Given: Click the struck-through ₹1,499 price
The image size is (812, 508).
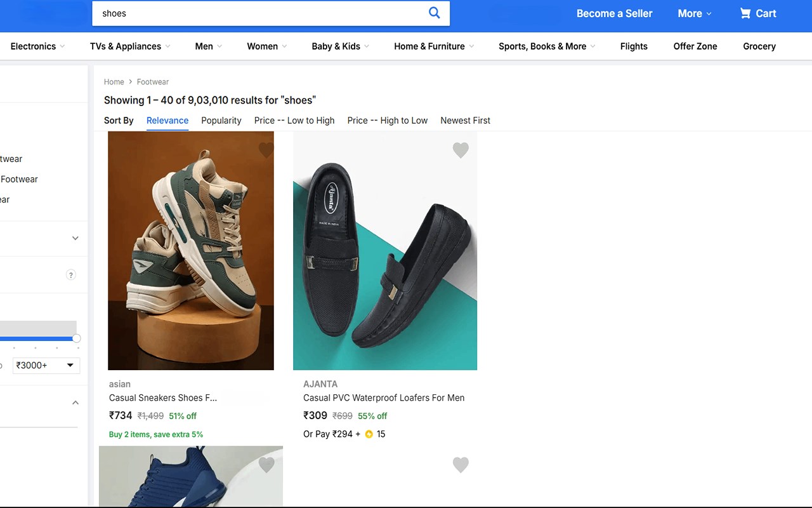Looking at the screenshot, I should [x=151, y=417].
